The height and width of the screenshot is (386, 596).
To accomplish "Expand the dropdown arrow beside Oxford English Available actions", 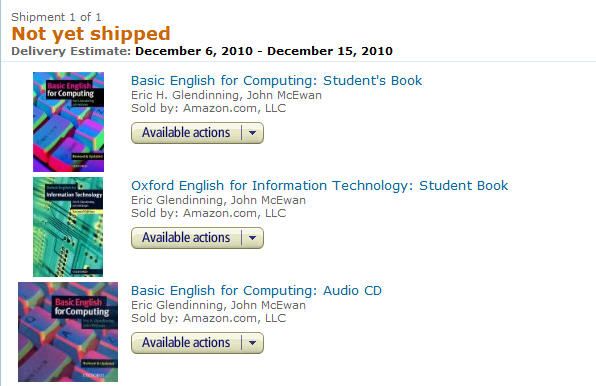I will click(252, 238).
